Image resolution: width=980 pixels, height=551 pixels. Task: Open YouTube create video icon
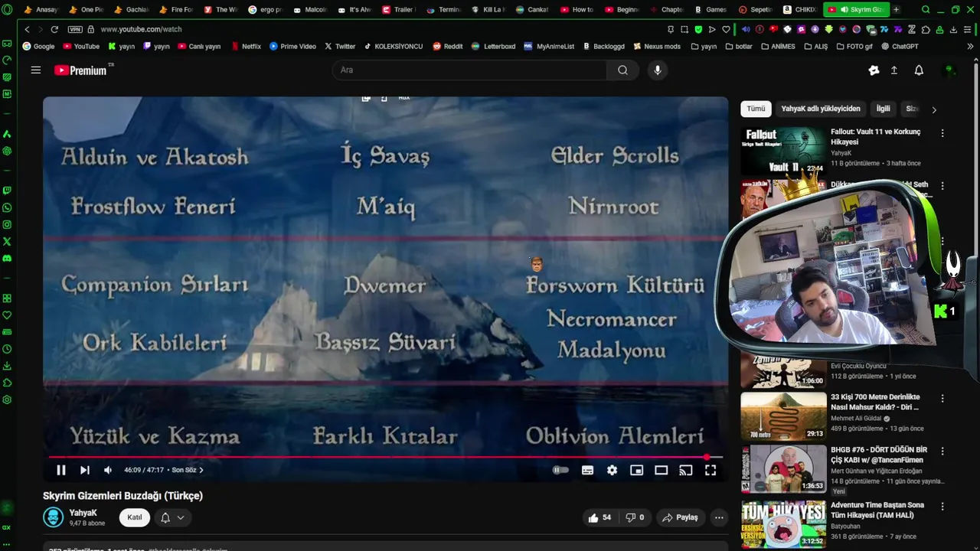point(874,70)
